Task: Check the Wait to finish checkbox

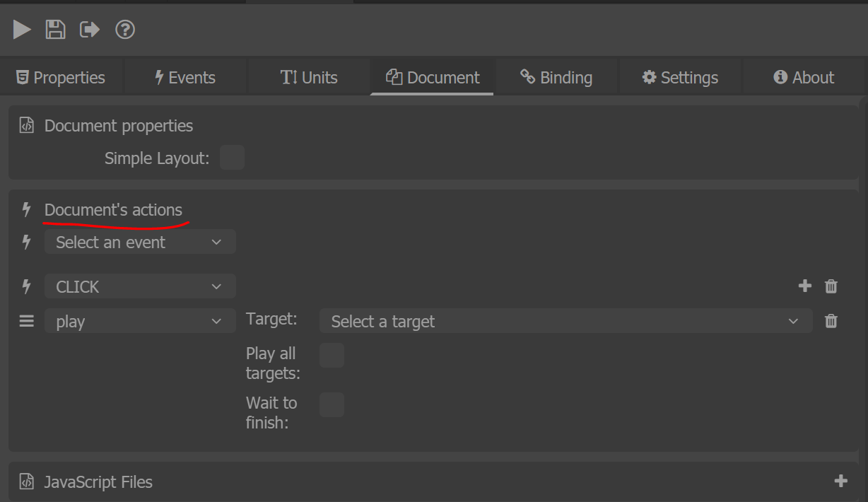Action: [332, 405]
